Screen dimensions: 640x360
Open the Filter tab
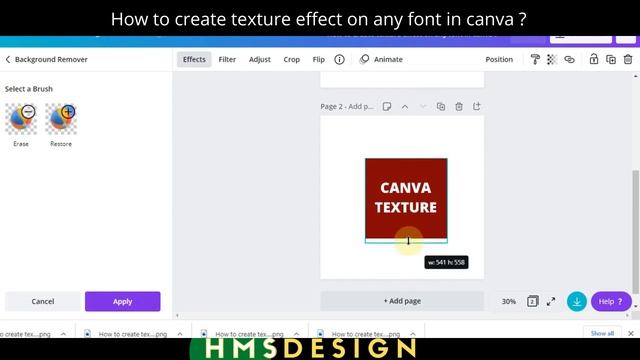(227, 60)
